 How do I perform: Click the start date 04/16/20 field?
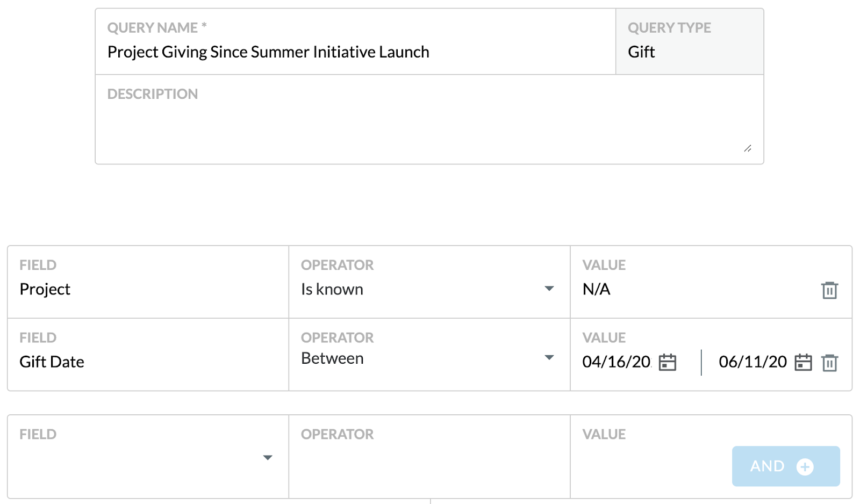[617, 362]
